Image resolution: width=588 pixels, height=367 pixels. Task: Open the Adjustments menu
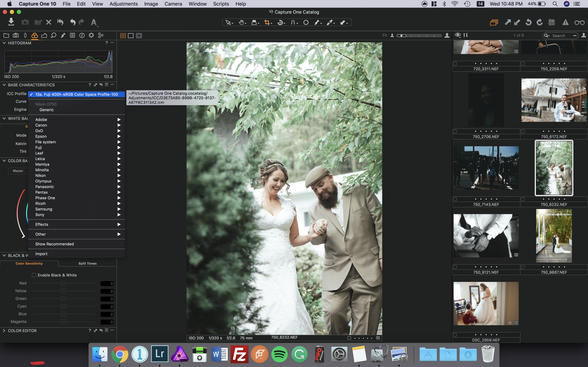(x=123, y=4)
